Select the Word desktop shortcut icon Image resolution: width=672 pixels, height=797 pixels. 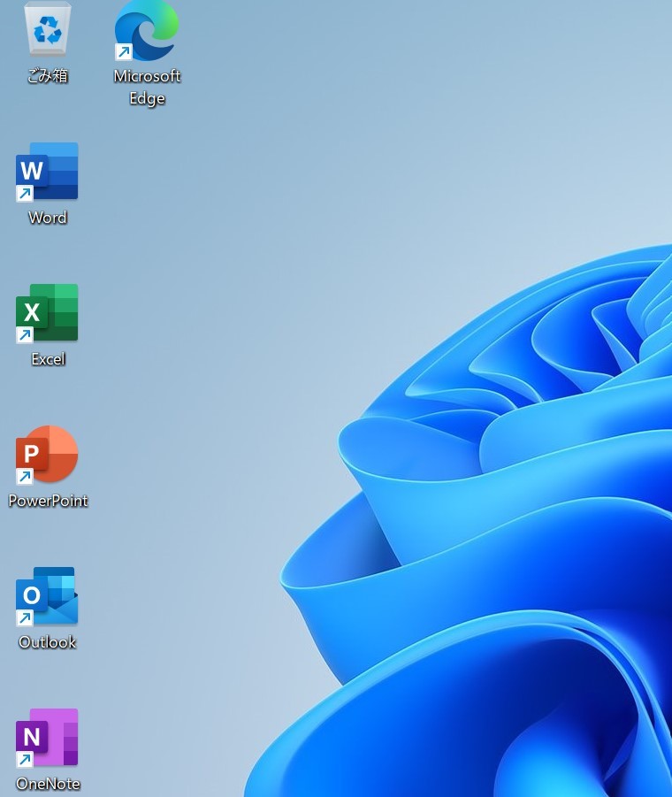[x=47, y=172]
